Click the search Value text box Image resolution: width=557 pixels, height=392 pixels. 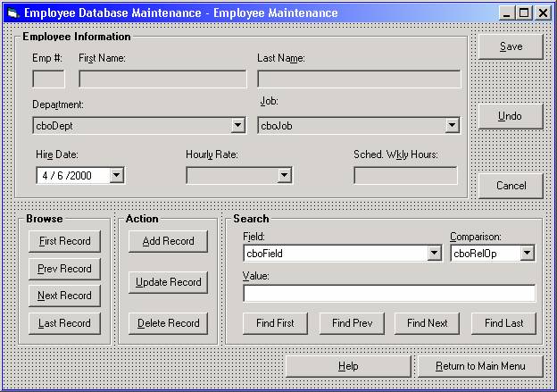(389, 294)
